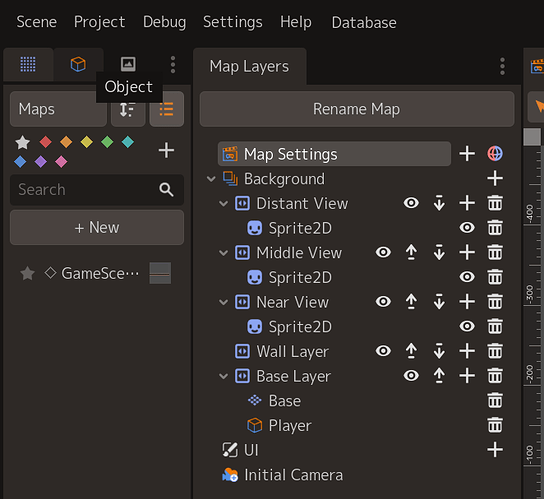Switch to the image tab
This screenshot has width=544, height=499.
click(128, 64)
